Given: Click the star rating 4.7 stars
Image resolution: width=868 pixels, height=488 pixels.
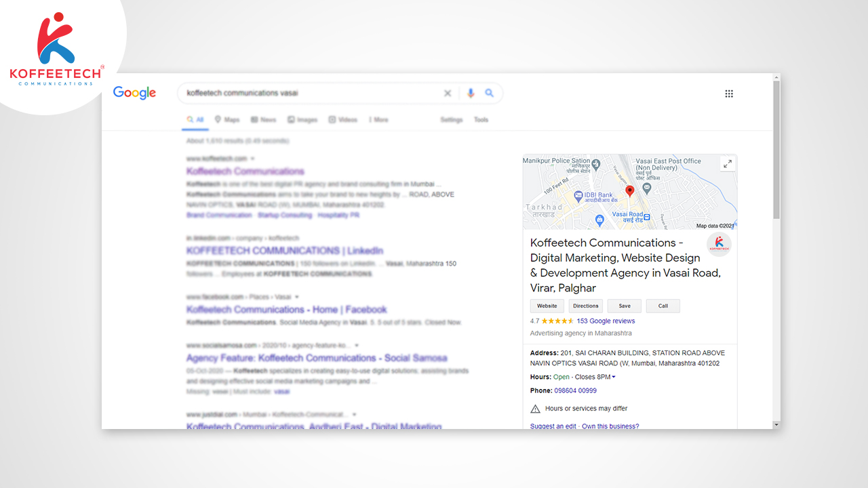Looking at the screenshot, I should point(557,321).
